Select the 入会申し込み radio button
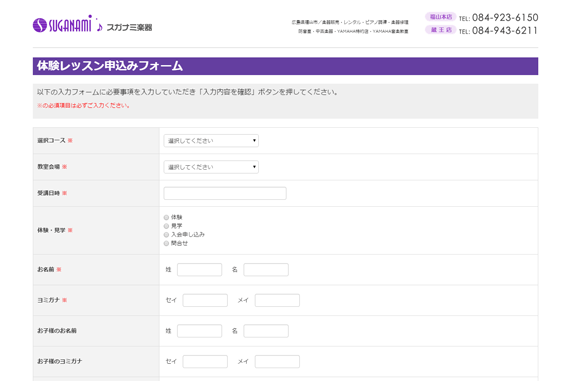Viewport: 575px width, 381px height. click(x=166, y=235)
